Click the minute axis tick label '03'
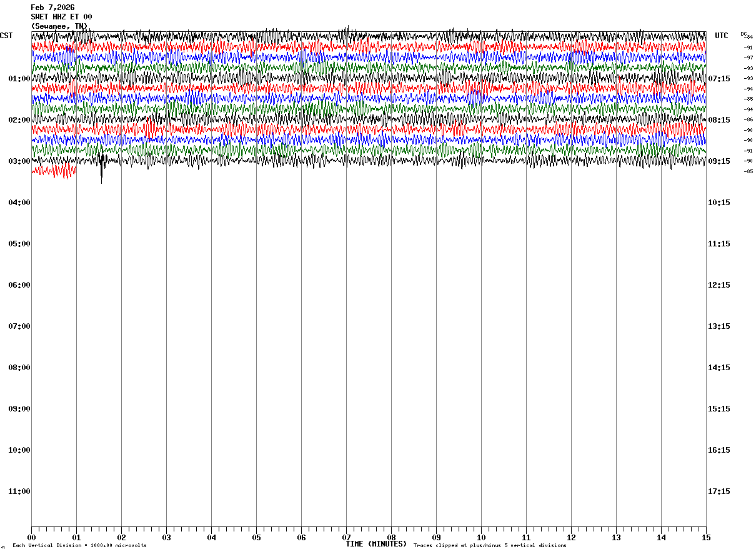Image resolution: width=756 pixels, height=554 pixels. tap(166, 537)
